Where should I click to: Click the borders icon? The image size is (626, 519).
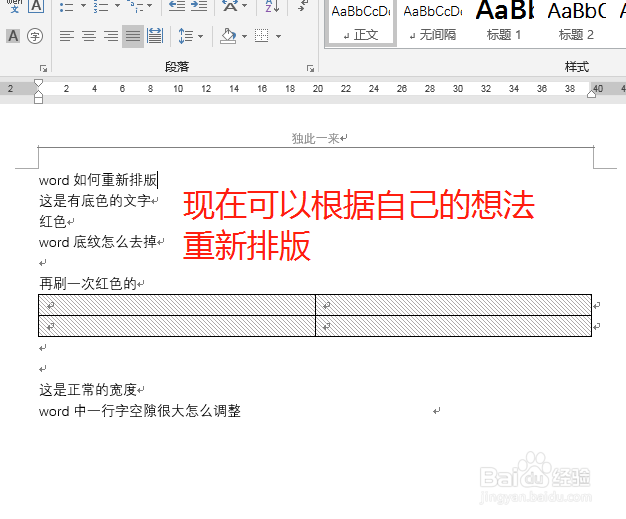261,36
